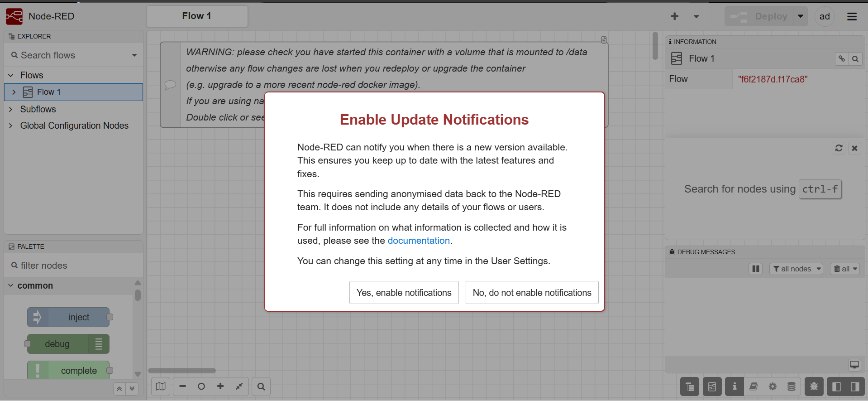Toggle the left sidebar panel visibility
The height and width of the screenshot is (401, 868).
tap(836, 387)
